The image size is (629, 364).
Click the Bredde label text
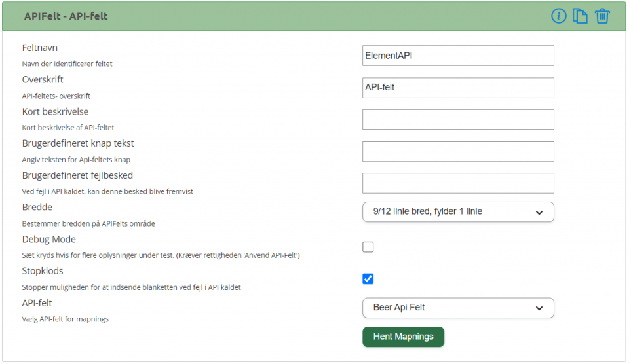[37, 208]
